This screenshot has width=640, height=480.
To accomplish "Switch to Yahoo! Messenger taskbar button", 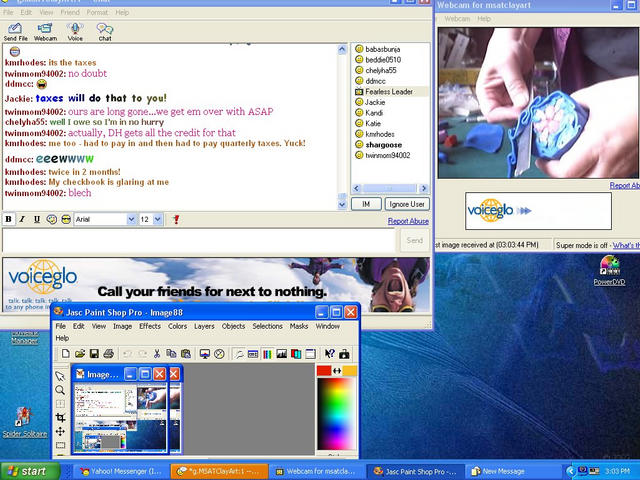I will [x=122, y=471].
